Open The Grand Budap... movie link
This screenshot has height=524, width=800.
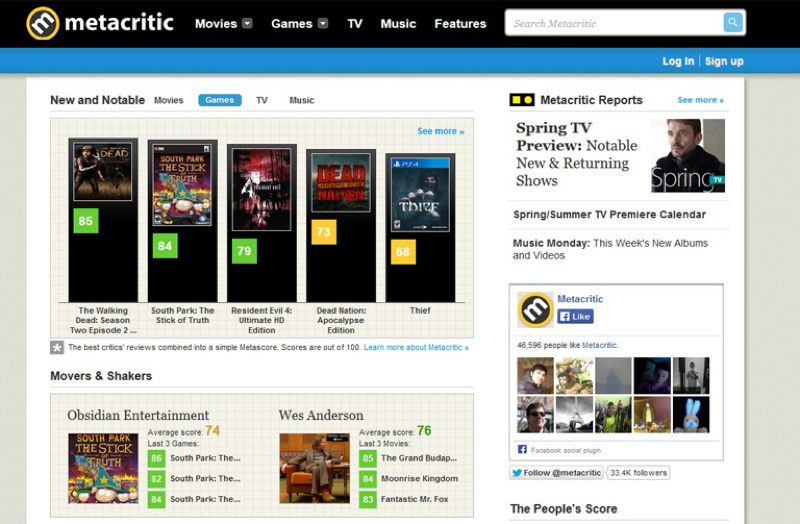click(419, 458)
